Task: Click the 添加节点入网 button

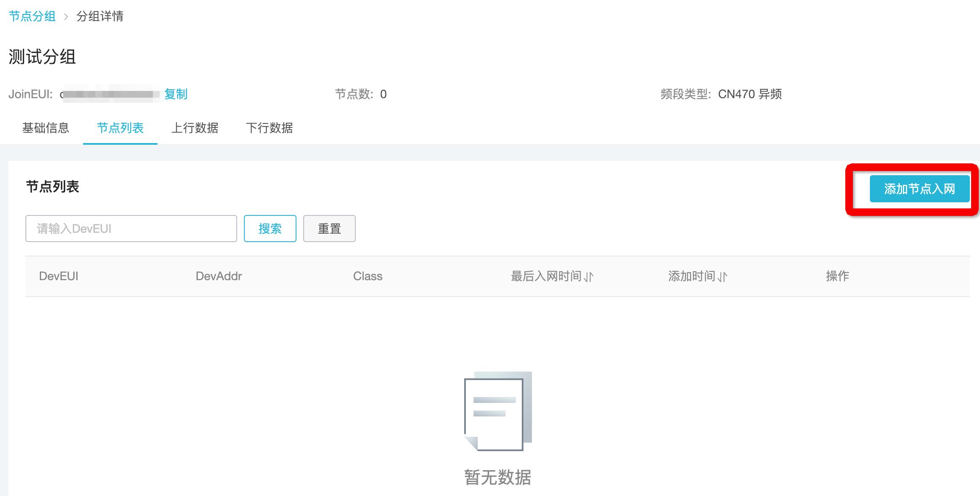Action: 920,189
